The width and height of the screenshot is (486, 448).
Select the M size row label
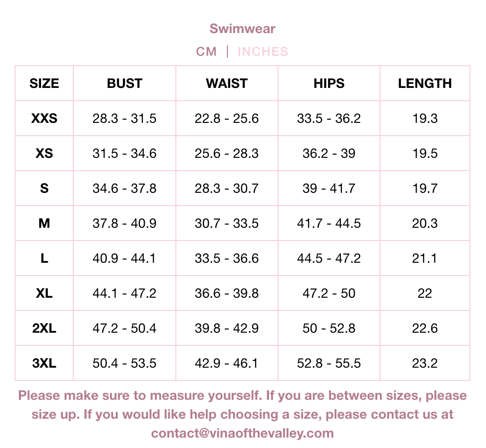tap(44, 224)
